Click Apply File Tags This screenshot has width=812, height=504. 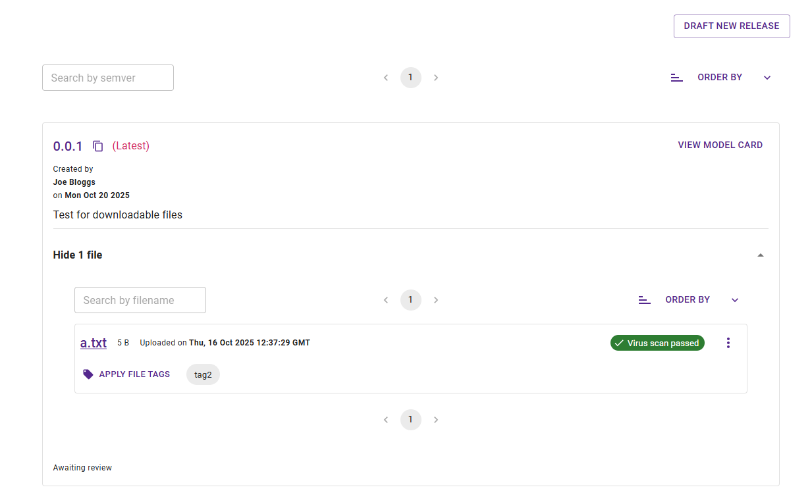pyautogui.click(x=134, y=374)
